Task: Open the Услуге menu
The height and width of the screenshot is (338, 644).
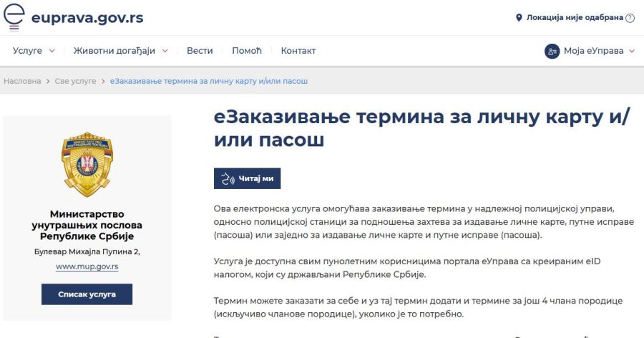Action: tap(27, 51)
